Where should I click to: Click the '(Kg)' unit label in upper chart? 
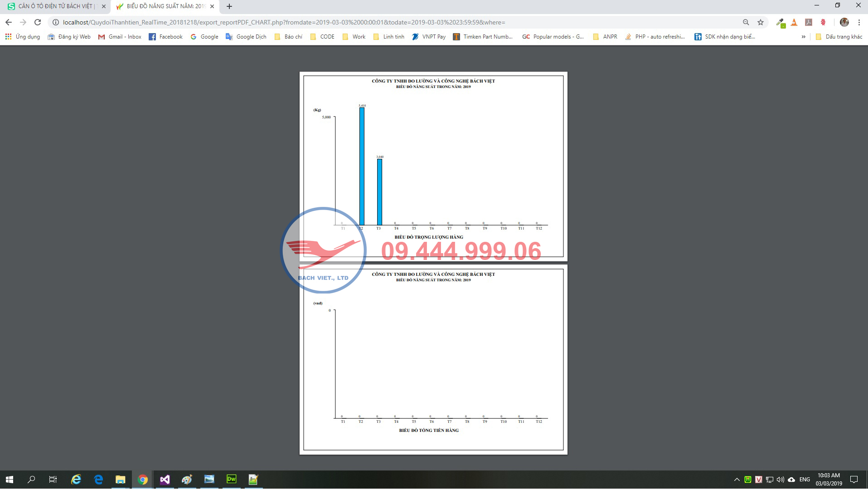pyautogui.click(x=317, y=110)
